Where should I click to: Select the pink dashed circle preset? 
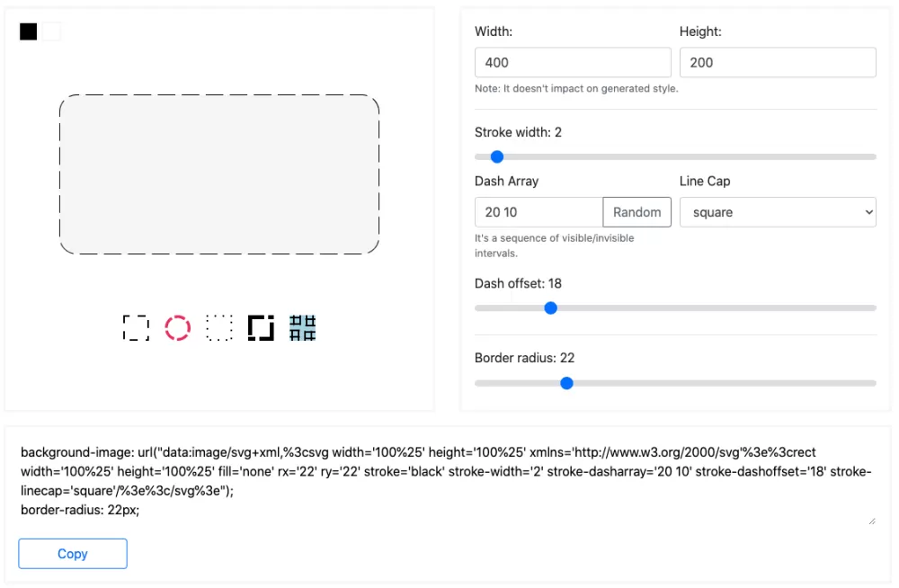point(178,327)
